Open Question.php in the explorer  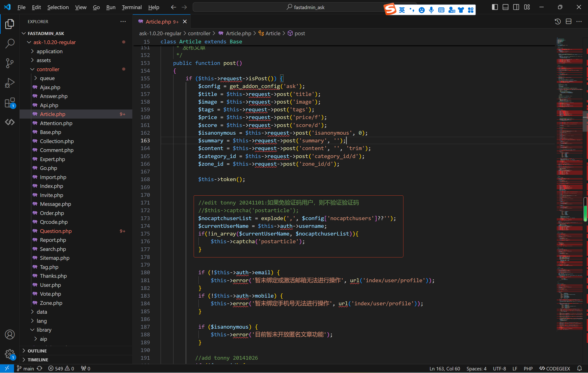(x=56, y=231)
